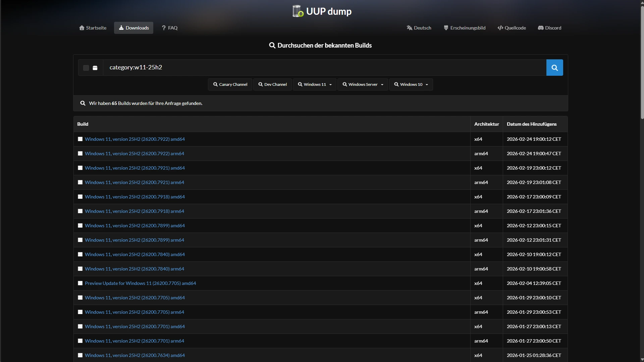The image size is (644, 362).
Task: Click the scrollbar up arrow
Action: [x=642, y=2]
